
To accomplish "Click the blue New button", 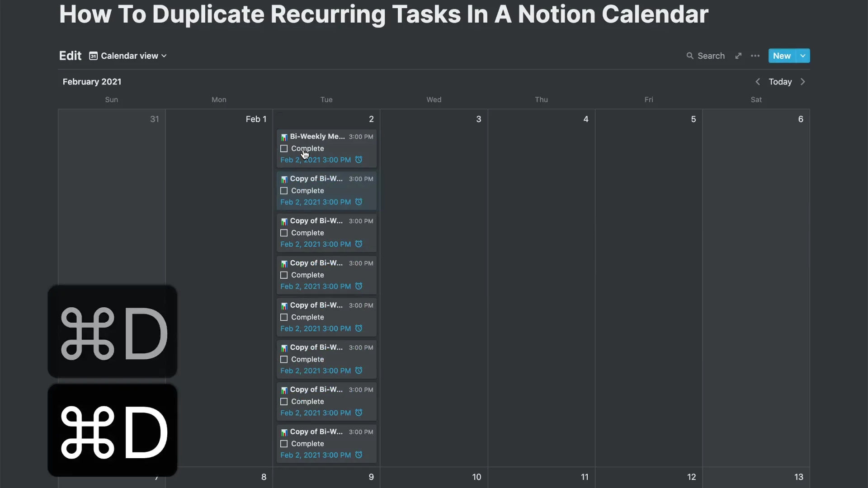I will click(x=782, y=56).
